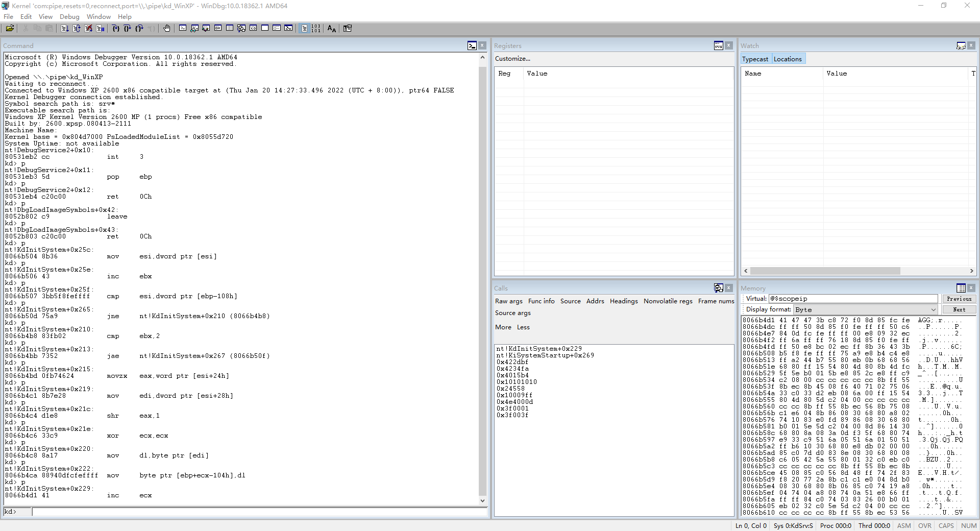Close the Watch panel
This screenshot has height=531, width=980.
coord(971,45)
